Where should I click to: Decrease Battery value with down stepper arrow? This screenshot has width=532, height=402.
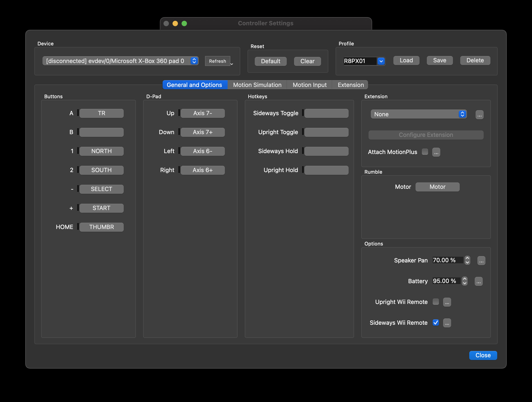click(x=465, y=283)
